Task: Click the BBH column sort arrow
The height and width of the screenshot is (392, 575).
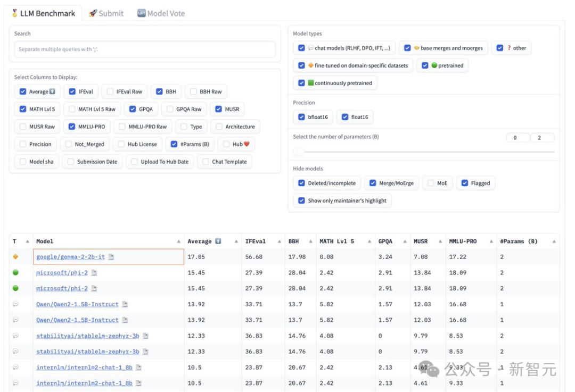Action: click(x=309, y=241)
